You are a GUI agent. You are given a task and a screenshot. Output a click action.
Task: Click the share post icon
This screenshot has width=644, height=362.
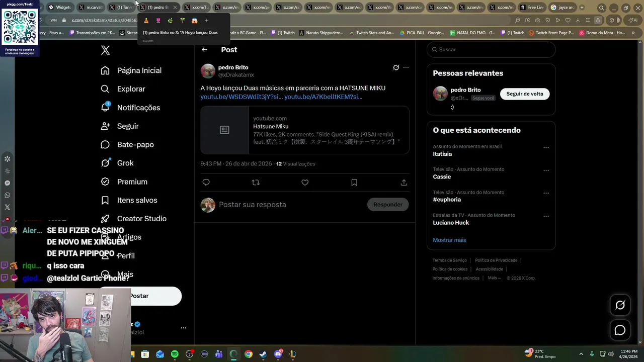tap(404, 183)
